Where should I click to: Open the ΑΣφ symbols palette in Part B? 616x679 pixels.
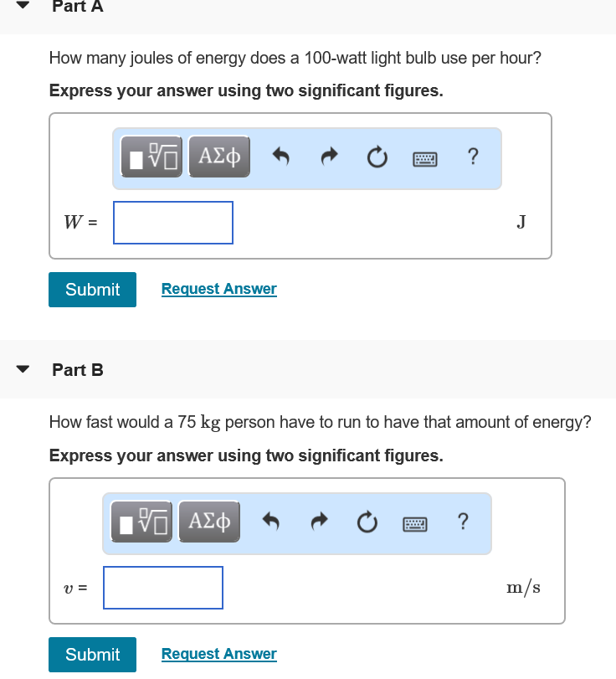(x=209, y=521)
